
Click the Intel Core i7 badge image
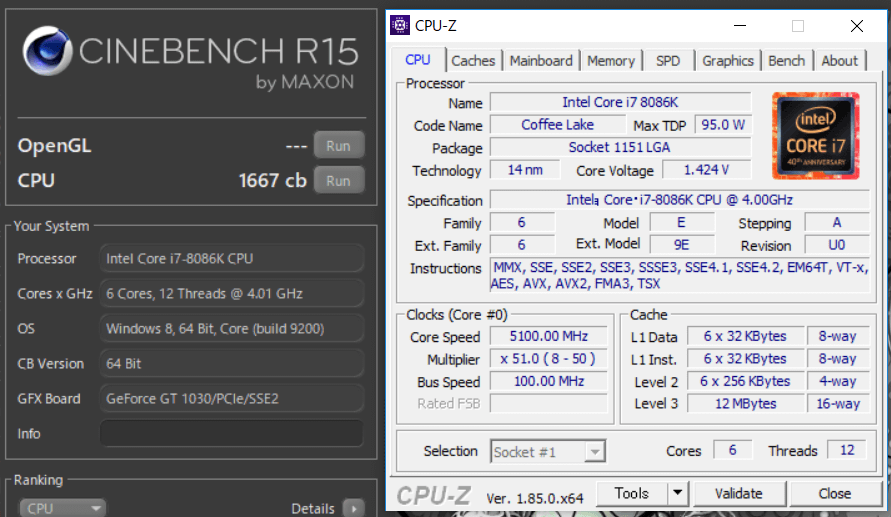pyautogui.click(x=815, y=136)
